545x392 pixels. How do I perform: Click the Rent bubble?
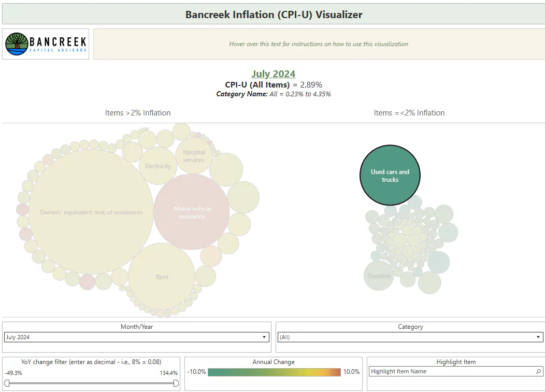click(162, 277)
